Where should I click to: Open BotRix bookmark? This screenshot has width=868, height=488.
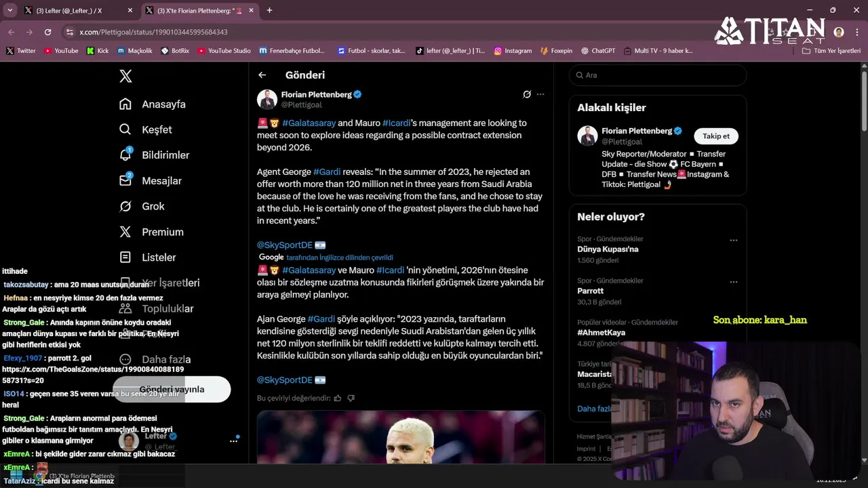(175, 51)
